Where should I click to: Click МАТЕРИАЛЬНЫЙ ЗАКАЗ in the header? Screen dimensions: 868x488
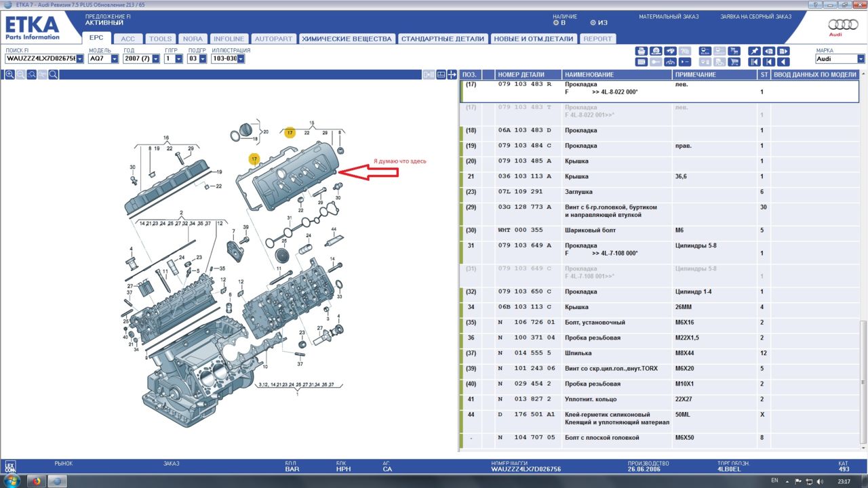click(668, 16)
